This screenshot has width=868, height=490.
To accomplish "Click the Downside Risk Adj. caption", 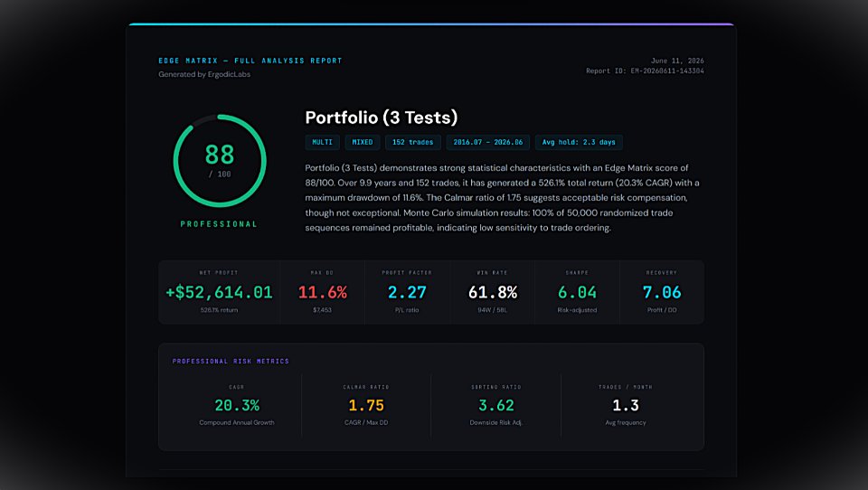I will [x=496, y=422].
